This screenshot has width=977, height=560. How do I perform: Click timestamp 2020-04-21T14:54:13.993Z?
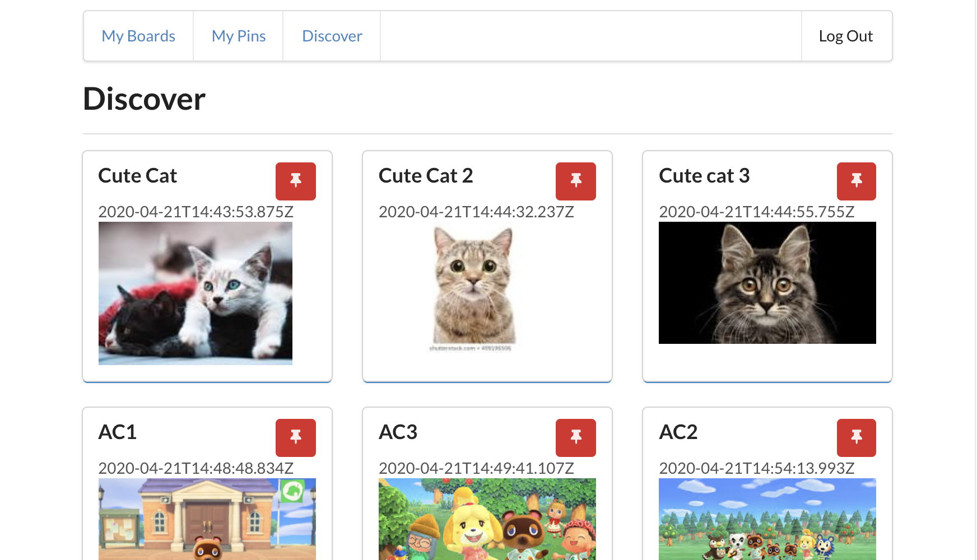pos(757,468)
